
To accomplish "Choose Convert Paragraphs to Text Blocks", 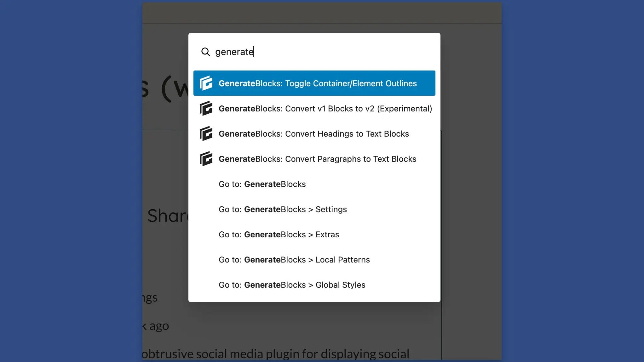I will [317, 159].
